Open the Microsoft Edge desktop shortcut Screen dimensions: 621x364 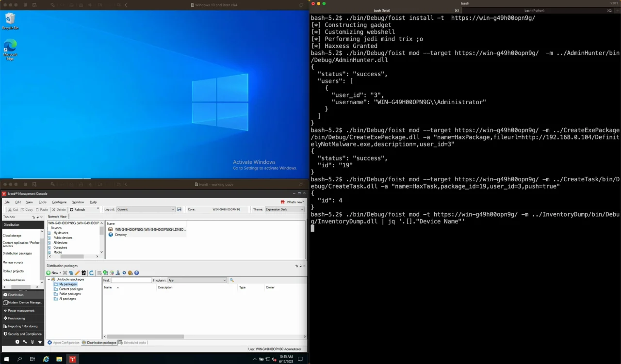(10, 50)
